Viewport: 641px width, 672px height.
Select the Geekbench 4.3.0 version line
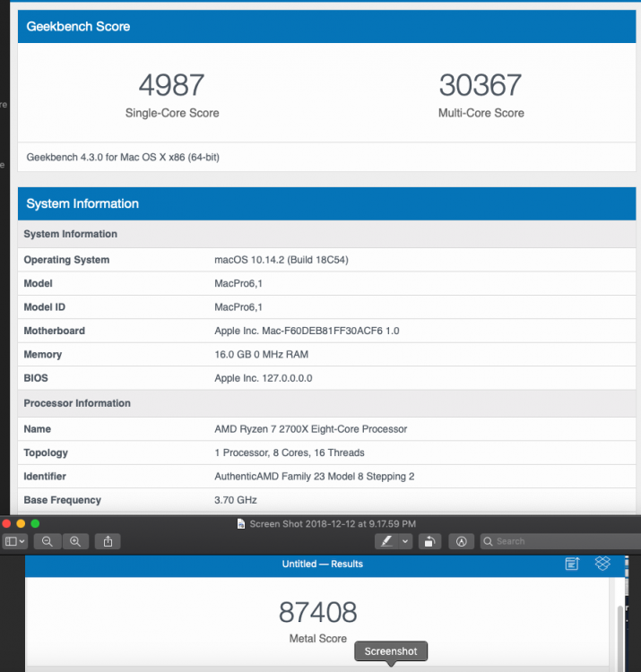coord(123,158)
